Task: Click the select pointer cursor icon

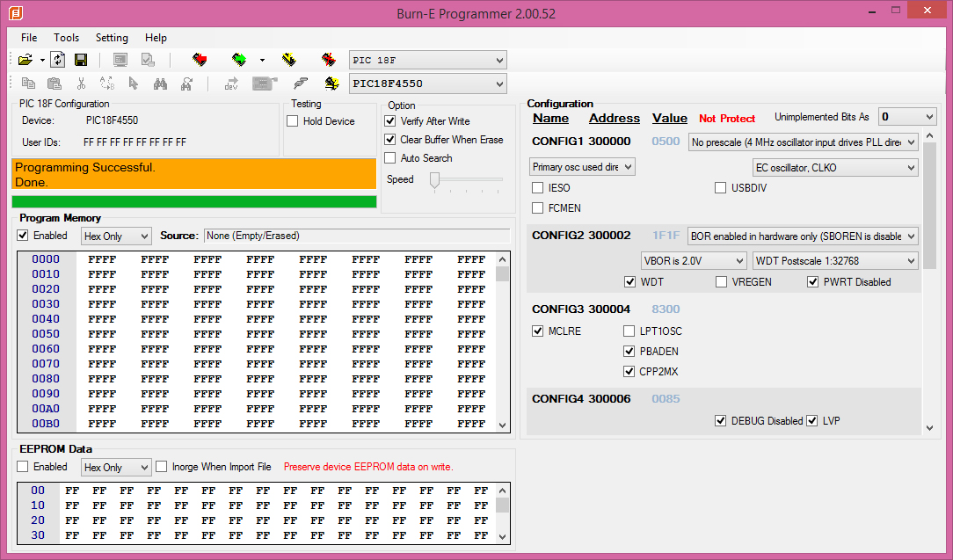Action: (134, 84)
